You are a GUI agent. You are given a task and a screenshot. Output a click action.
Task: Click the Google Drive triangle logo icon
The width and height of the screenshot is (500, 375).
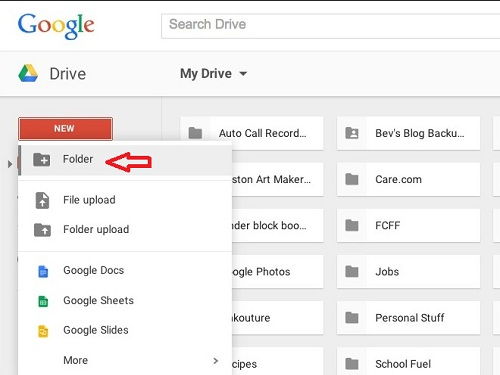[x=28, y=73]
